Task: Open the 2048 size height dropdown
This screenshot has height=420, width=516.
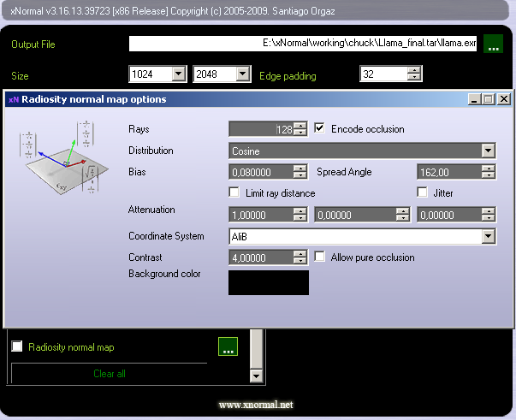Action: tap(243, 74)
